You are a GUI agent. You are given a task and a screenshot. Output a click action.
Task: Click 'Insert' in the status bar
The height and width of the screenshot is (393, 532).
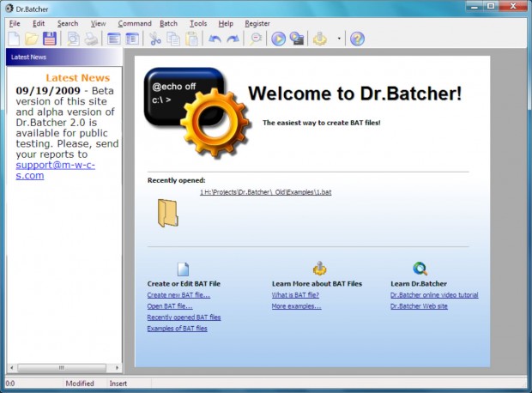click(x=118, y=384)
